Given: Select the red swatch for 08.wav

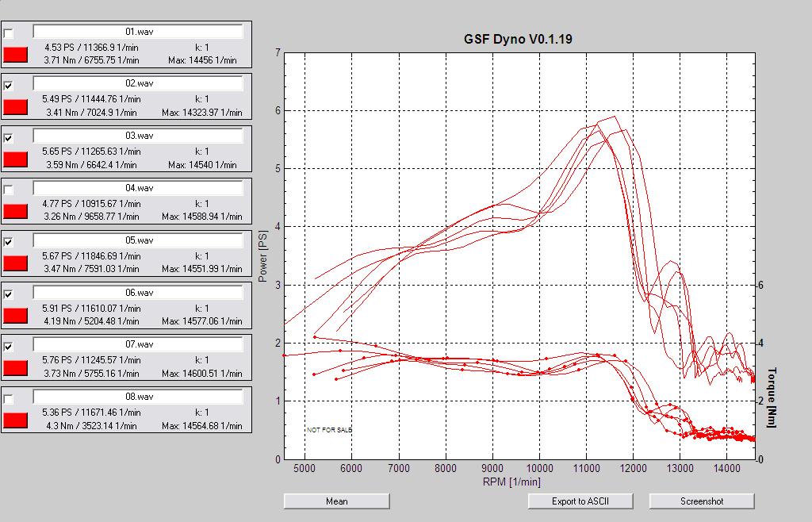Looking at the screenshot, I should [16, 420].
